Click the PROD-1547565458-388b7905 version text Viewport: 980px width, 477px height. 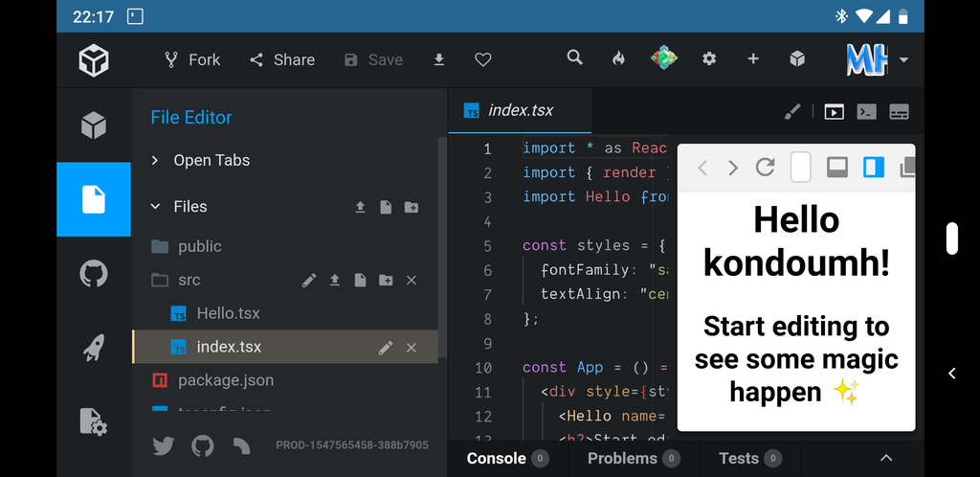coord(352,445)
